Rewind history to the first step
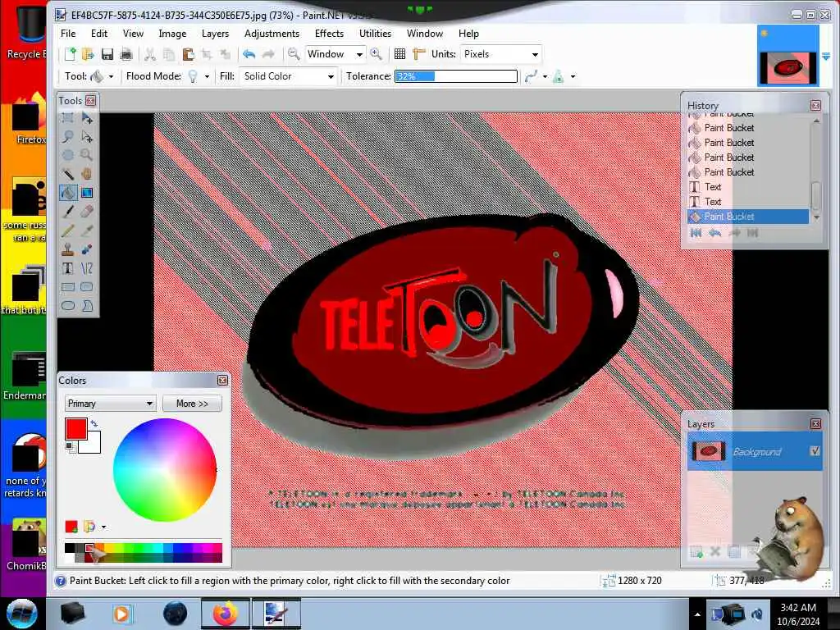 pos(696,232)
